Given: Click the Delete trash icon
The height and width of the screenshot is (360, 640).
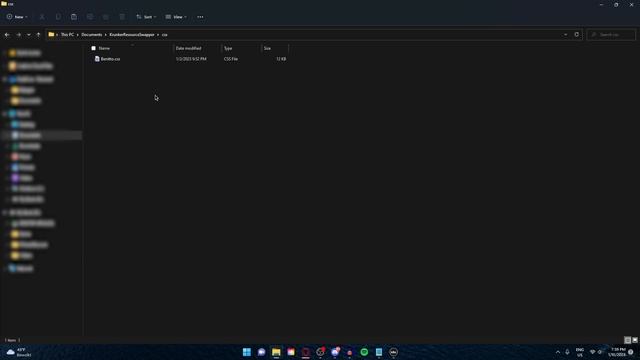Looking at the screenshot, I should click(x=122, y=17).
